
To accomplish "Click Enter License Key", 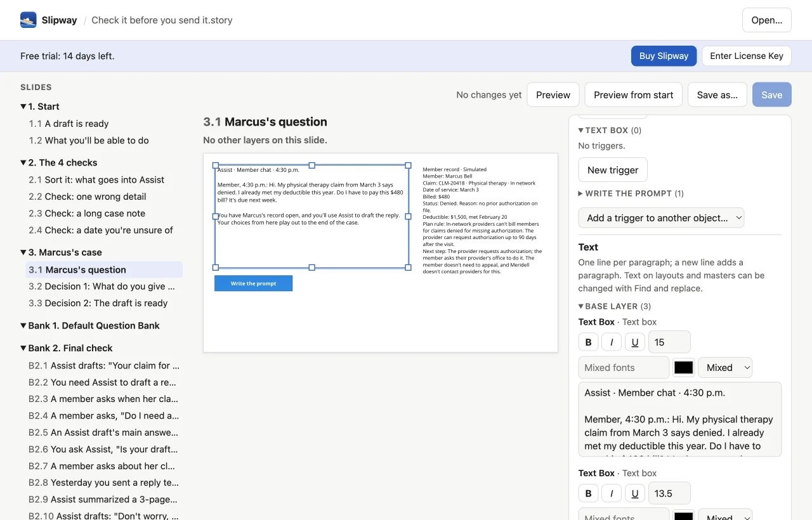I will click(747, 56).
